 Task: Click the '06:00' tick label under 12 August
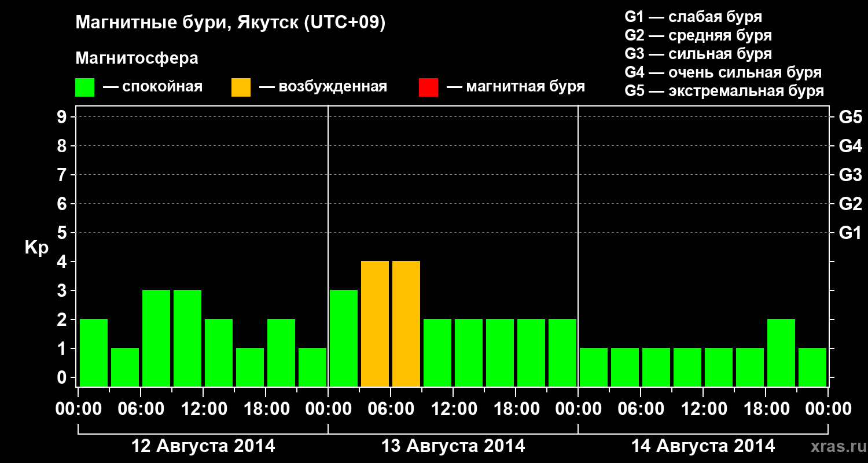coord(141,409)
